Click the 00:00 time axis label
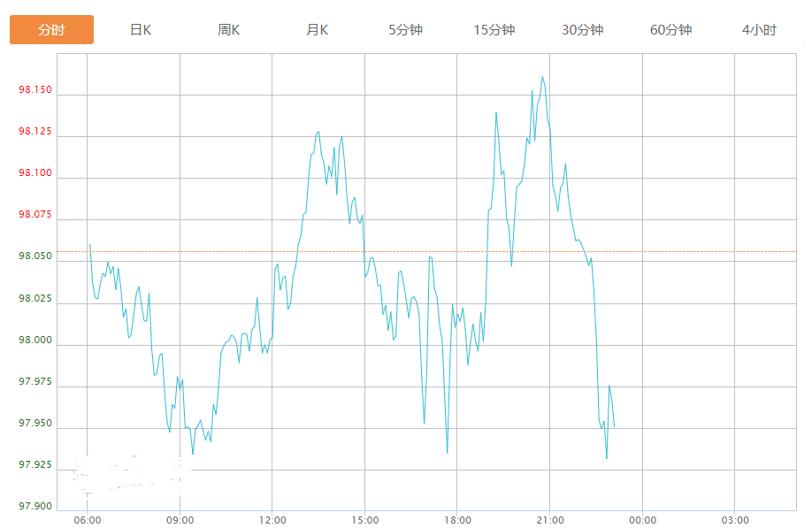Viewport: 812px width, 528px height. tap(642, 520)
